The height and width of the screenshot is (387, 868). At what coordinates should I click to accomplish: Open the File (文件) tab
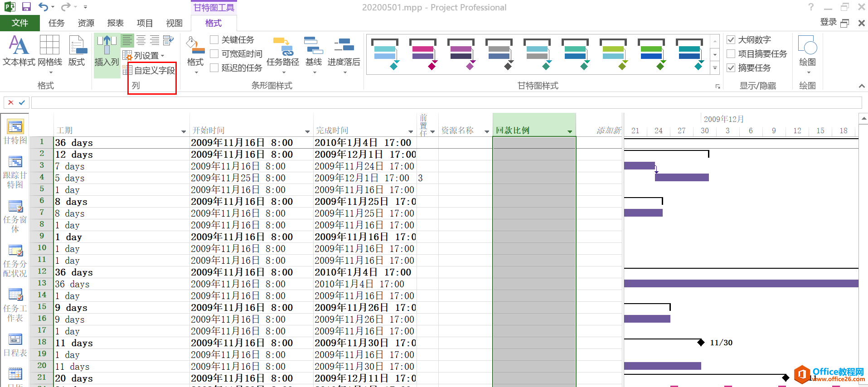[20, 23]
